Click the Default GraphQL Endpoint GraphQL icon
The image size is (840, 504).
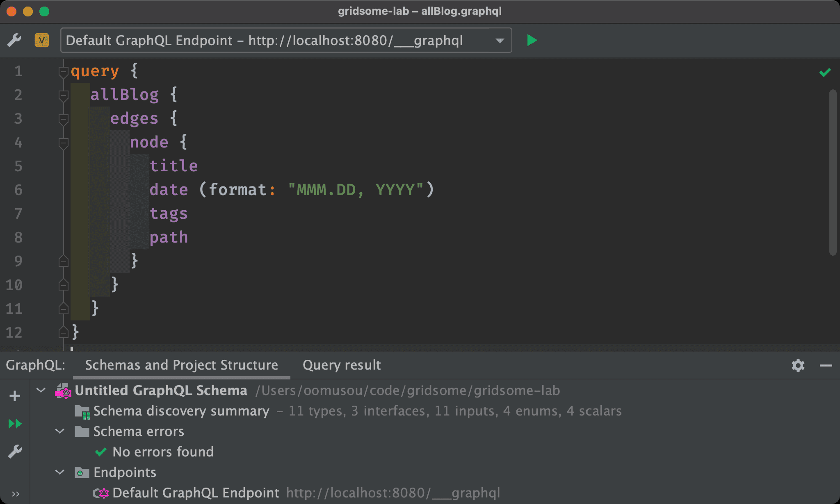[101, 493]
